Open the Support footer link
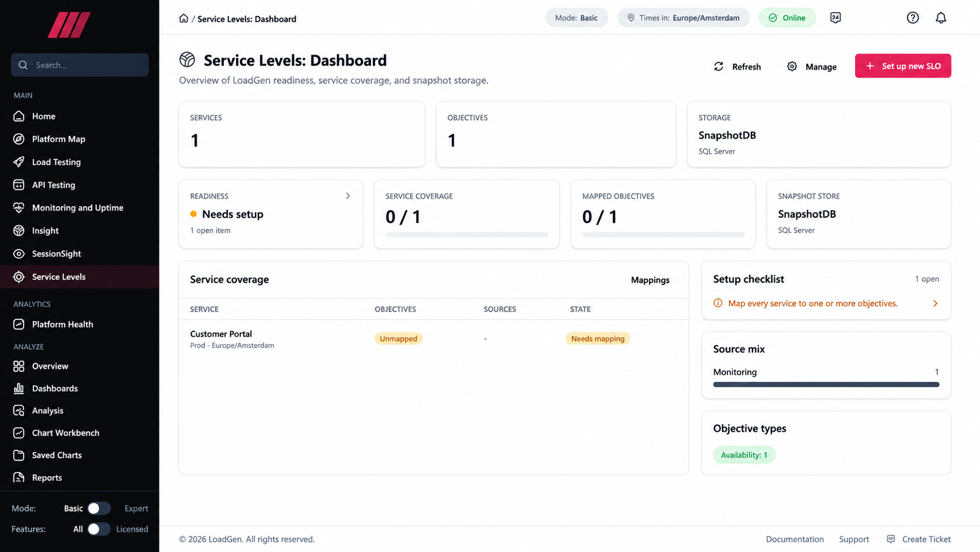 click(854, 539)
